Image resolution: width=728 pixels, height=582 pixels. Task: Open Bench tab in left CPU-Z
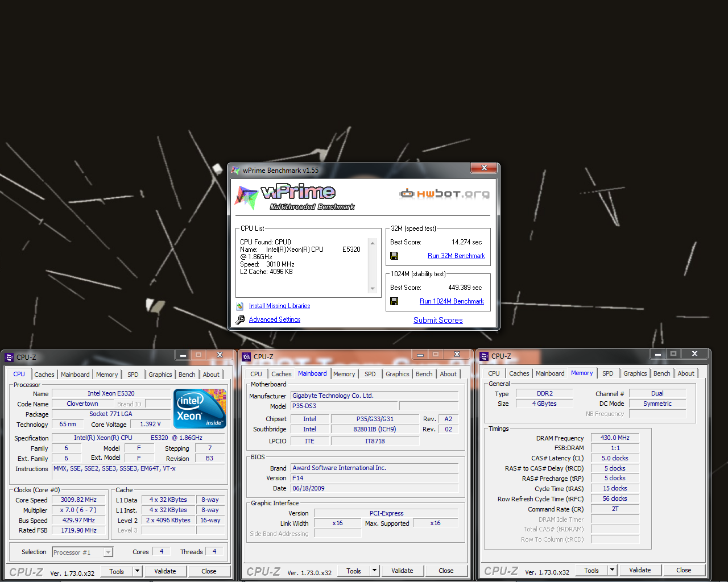[187, 375]
